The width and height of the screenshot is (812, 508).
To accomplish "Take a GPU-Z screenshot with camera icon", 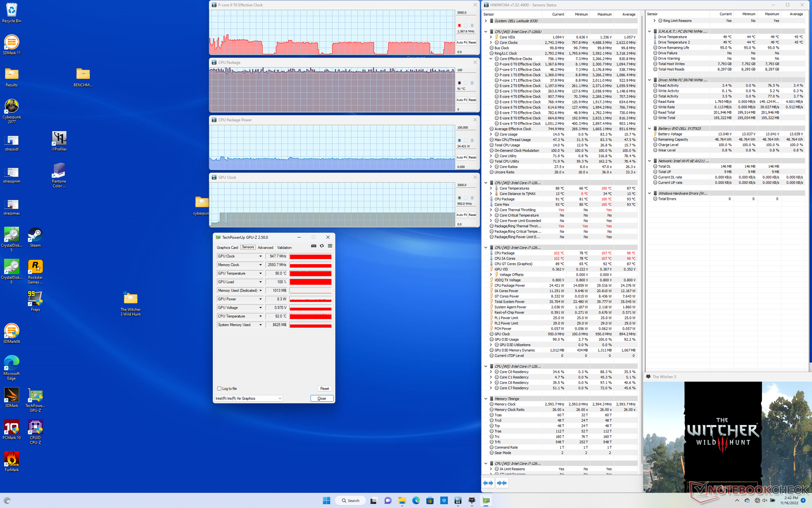I will point(313,246).
